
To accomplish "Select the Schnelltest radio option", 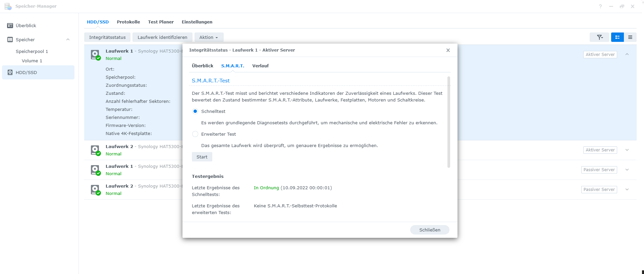I will pos(195,111).
